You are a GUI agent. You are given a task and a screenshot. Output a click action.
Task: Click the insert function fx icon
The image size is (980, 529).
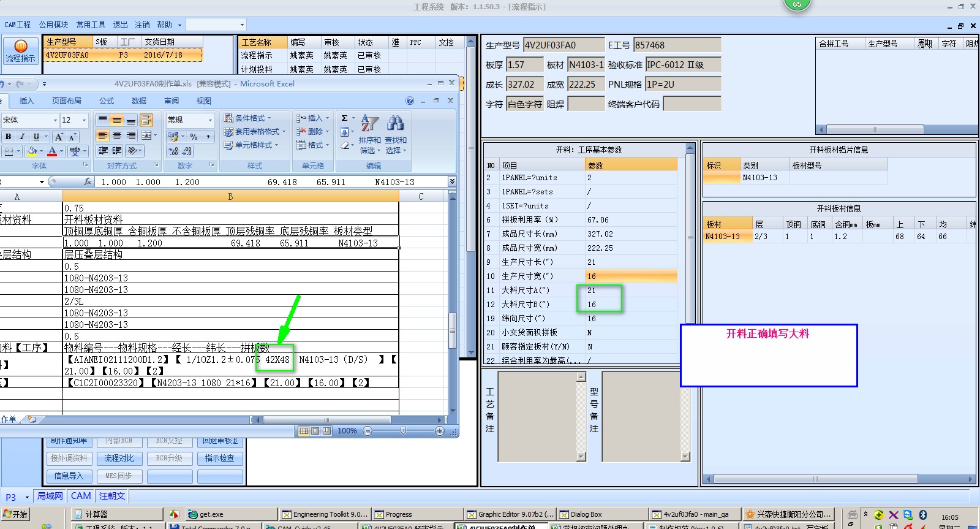[x=88, y=181]
